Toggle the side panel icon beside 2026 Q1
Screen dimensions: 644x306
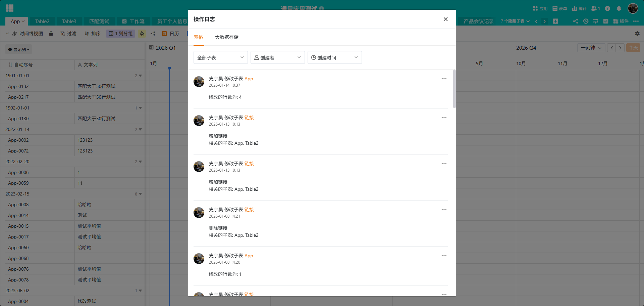coord(151,48)
